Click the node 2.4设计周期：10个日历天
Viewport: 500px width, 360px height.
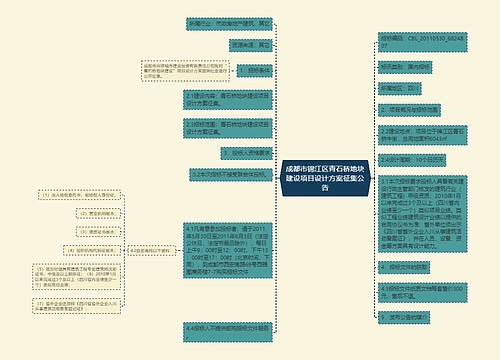click(x=412, y=160)
